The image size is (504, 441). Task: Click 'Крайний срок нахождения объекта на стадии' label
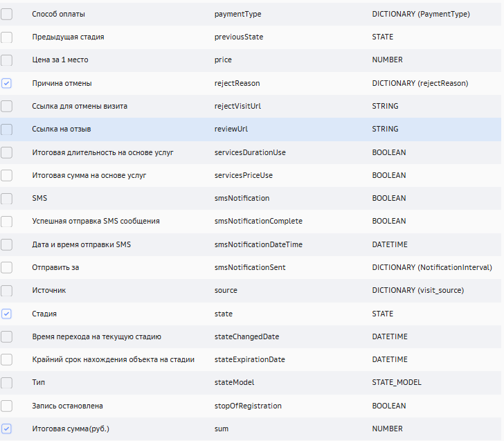[x=113, y=359]
